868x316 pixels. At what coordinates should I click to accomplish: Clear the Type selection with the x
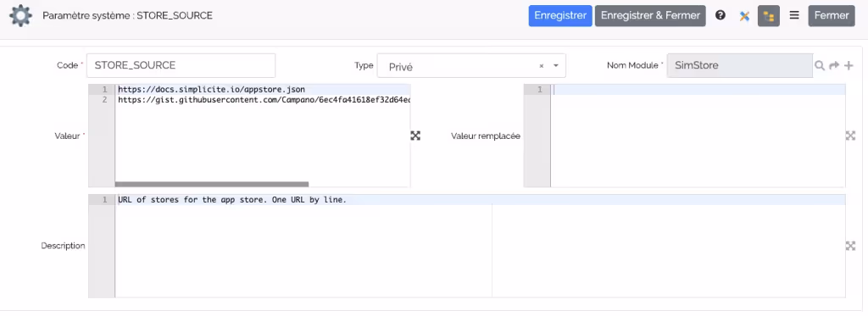[542, 66]
